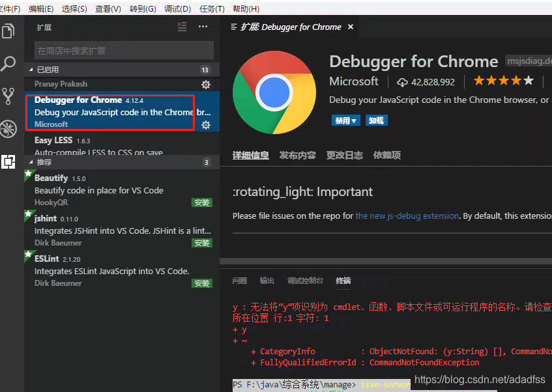
Task: Click the large Chrome logo image
Action: click(x=274, y=92)
